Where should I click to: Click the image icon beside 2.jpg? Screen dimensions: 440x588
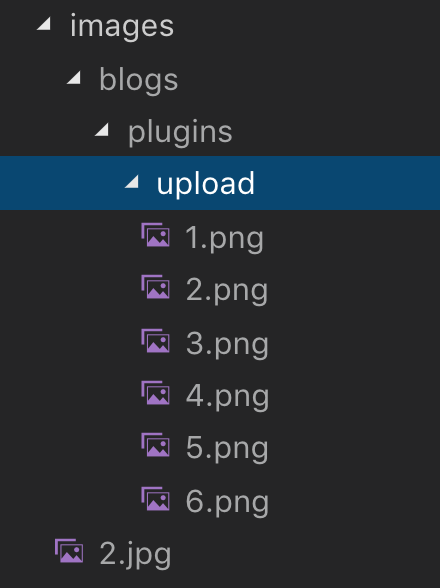tap(69, 551)
